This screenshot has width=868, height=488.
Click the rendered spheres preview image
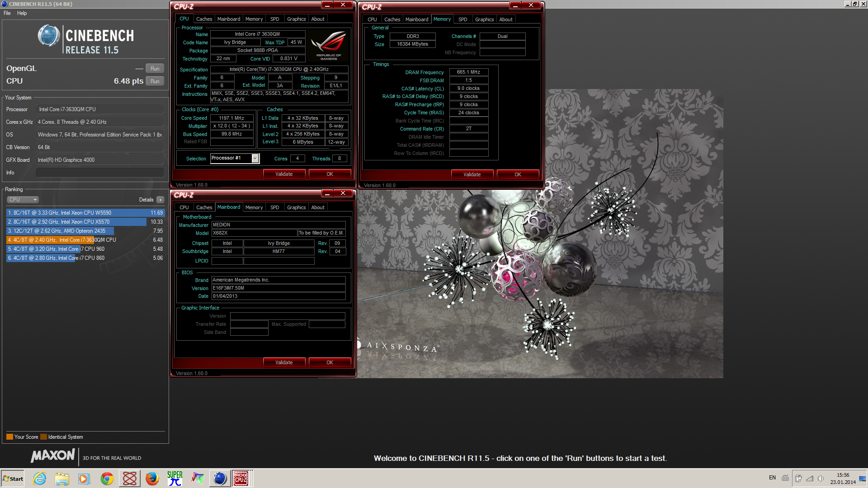pos(540,283)
